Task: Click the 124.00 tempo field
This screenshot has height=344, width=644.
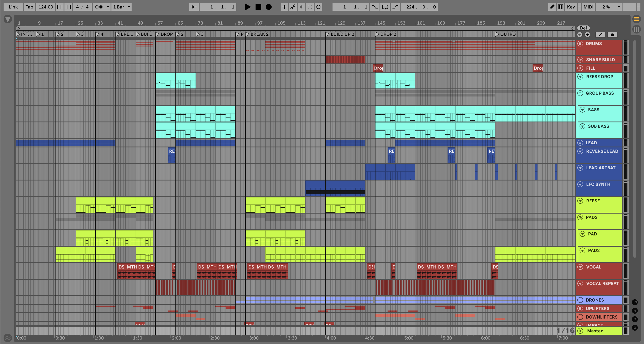Action: point(45,7)
